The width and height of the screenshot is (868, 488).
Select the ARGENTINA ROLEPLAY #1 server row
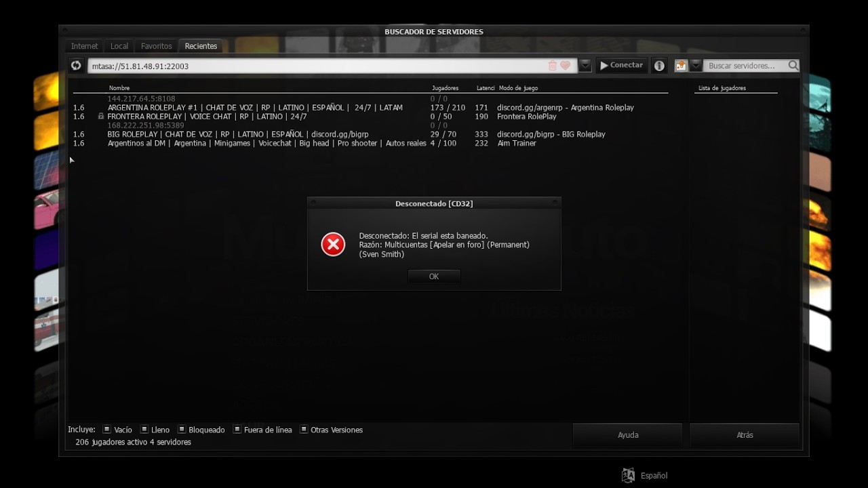pos(370,108)
